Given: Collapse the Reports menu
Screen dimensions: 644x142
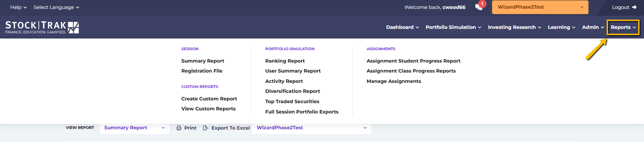Looking at the screenshot, I should coord(623,27).
